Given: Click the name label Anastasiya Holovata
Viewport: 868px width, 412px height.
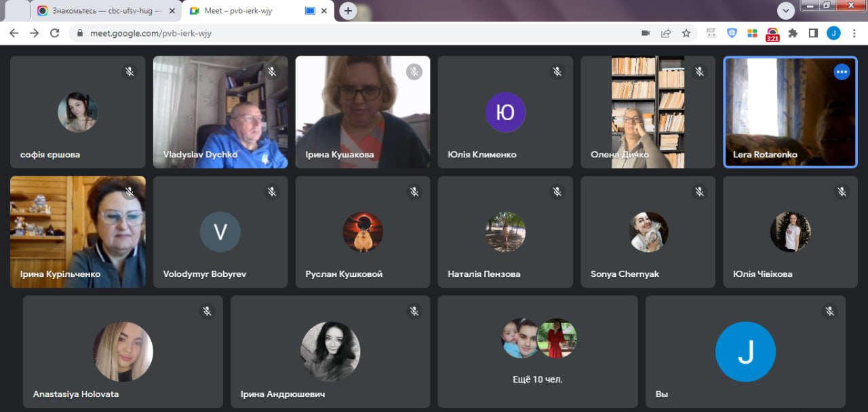Looking at the screenshot, I should 76,394.
